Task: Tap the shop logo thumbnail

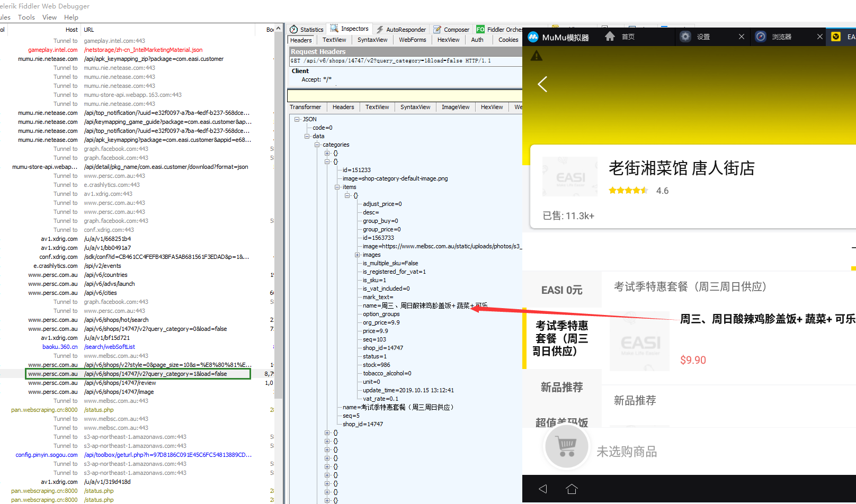Action: 570,177
